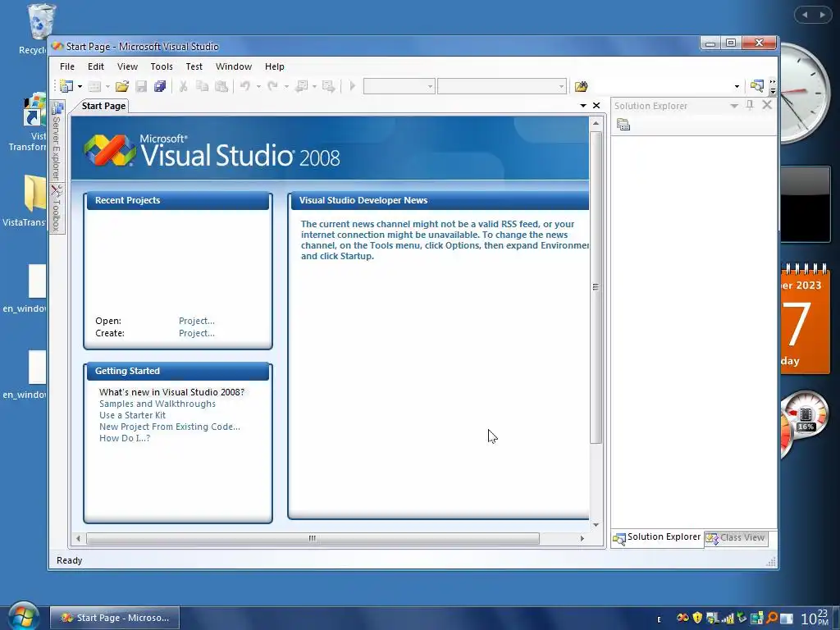Open the Help menu
840x630 pixels.
click(x=274, y=66)
